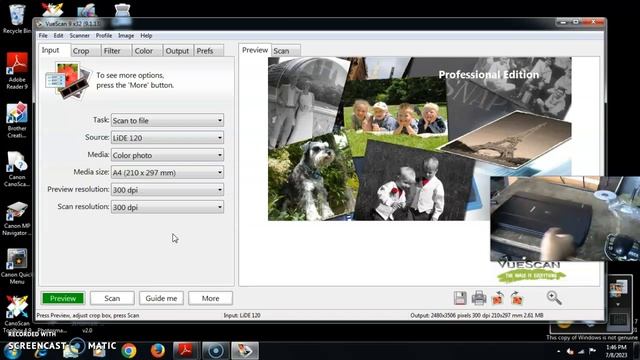The image size is (640, 360).
Task: Open the Preview resolution dropdown
Action: point(167,190)
